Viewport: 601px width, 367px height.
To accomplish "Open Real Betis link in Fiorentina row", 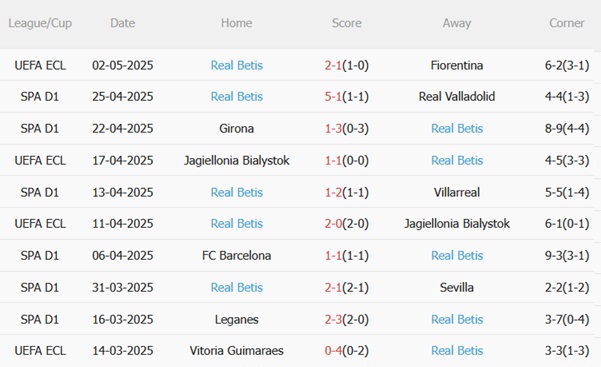I will coord(236,65).
